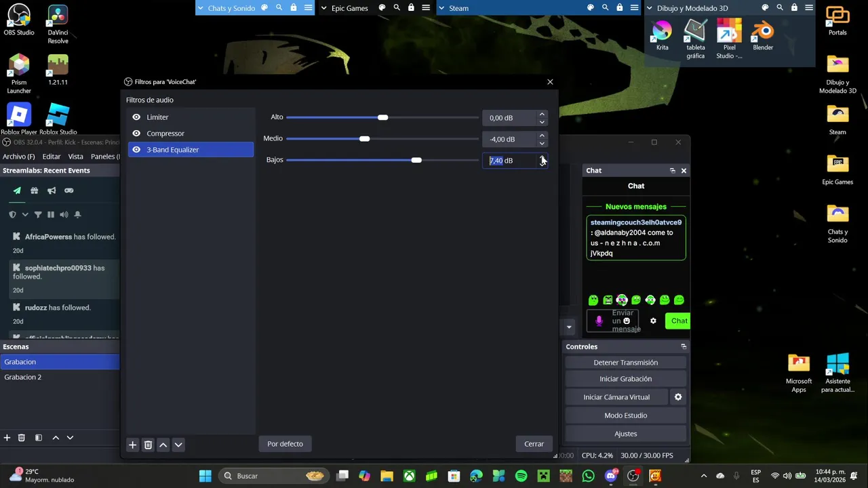The height and width of the screenshot is (488, 868).
Task: Open Streamlabs paper plane events tab
Action: click(x=17, y=191)
